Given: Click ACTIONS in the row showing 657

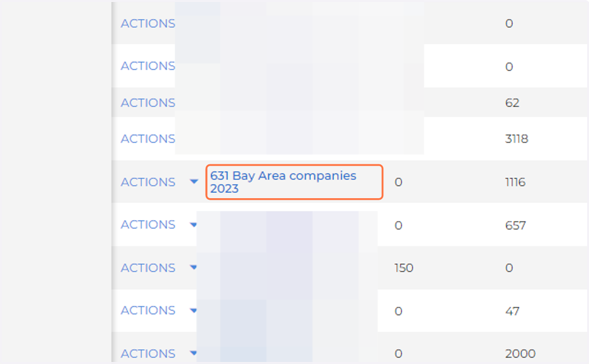Looking at the screenshot, I should [x=148, y=225].
